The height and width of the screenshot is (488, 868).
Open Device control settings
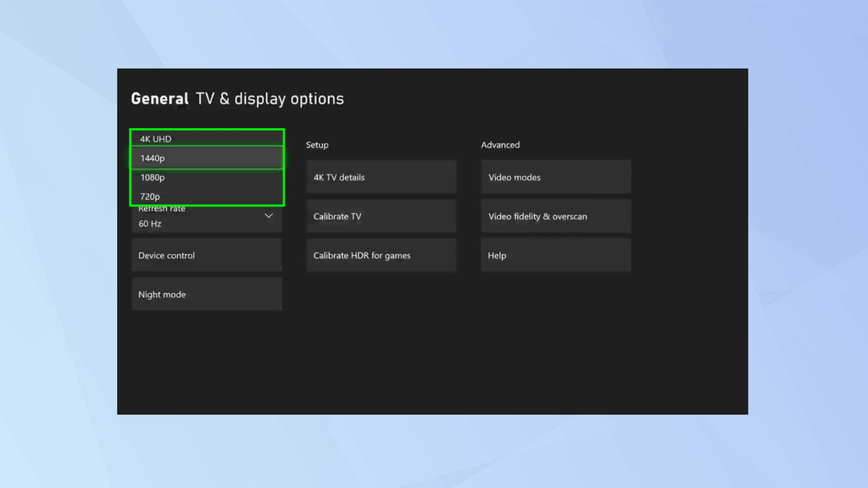(207, 254)
